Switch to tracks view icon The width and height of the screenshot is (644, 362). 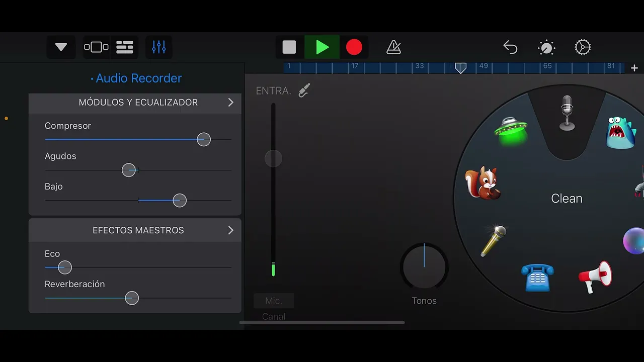pyautogui.click(x=125, y=47)
